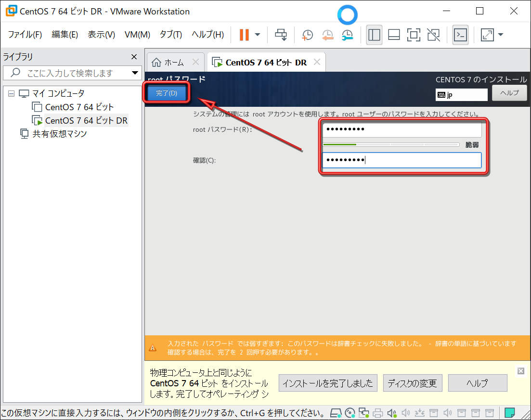Click the USB device status icon
Image resolution: width=531 pixels, height=420 pixels.
[x=420, y=413]
